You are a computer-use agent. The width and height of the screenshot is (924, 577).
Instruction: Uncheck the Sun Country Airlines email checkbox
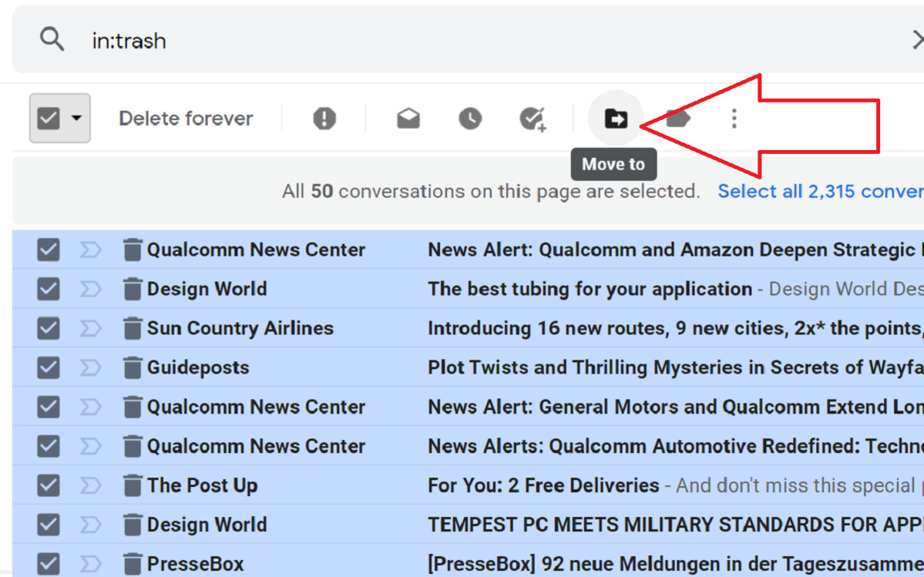(x=49, y=328)
